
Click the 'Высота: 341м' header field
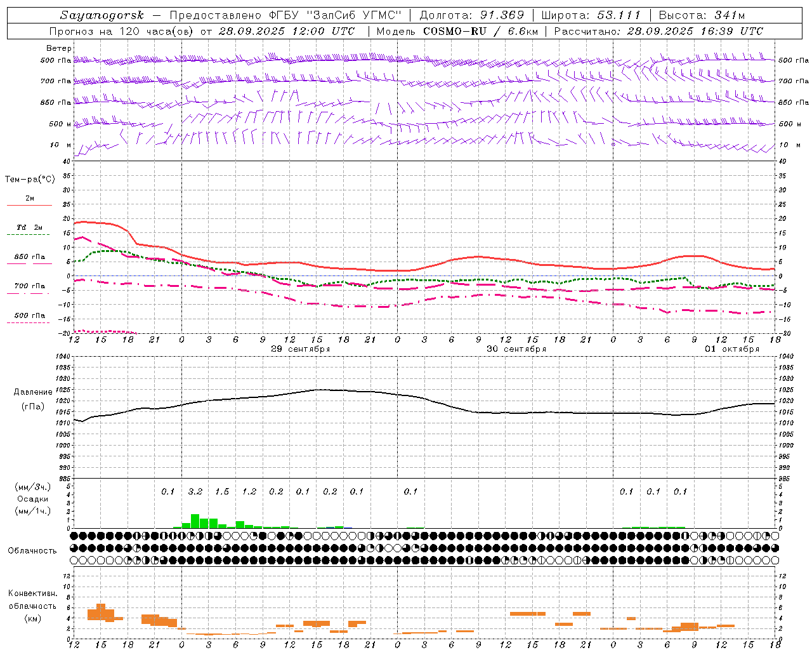(702, 15)
